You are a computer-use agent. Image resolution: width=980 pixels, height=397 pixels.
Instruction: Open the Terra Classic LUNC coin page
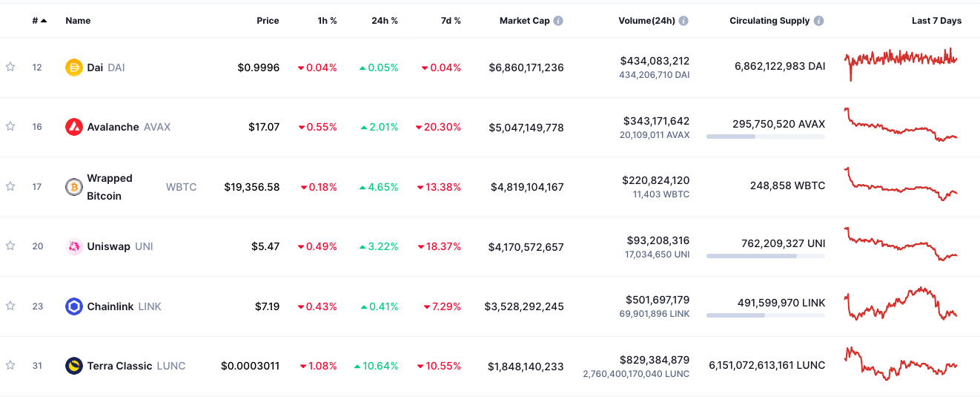tap(120, 366)
